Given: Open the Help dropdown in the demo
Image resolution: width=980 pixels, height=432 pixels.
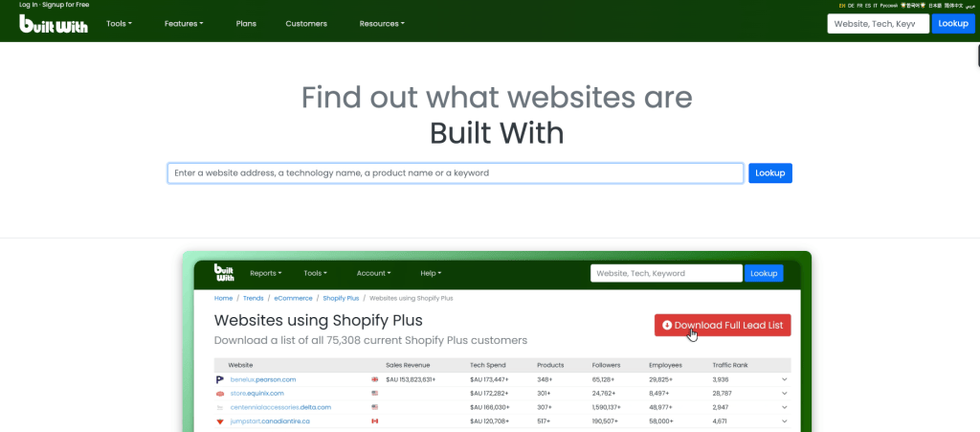Looking at the screenshot, I should (x=432, y=273).
